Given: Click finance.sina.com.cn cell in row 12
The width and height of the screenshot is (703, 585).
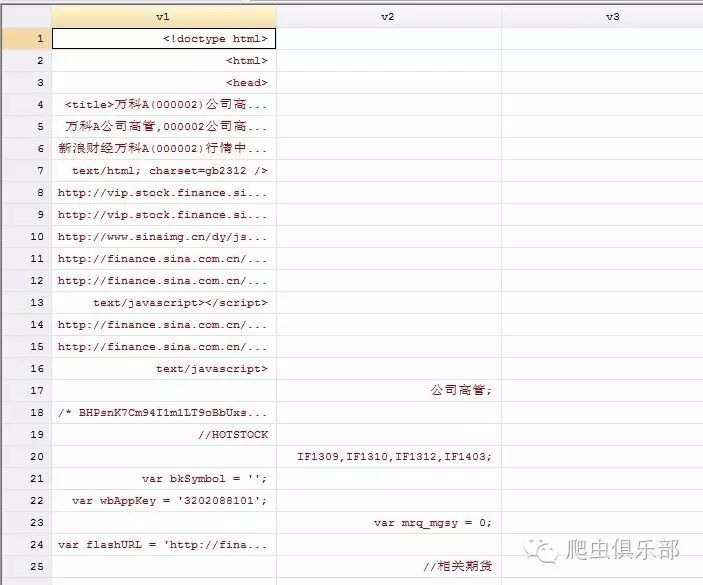Looking at the screenshot, I should click(164, 280).
